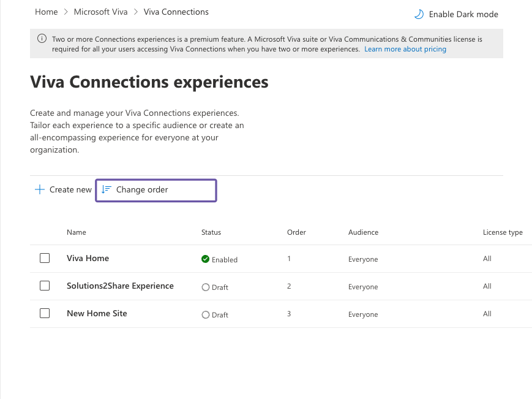532x399 pixels.
Task: Click order number 3 for New Home Site
Action: tap(289, 314)
